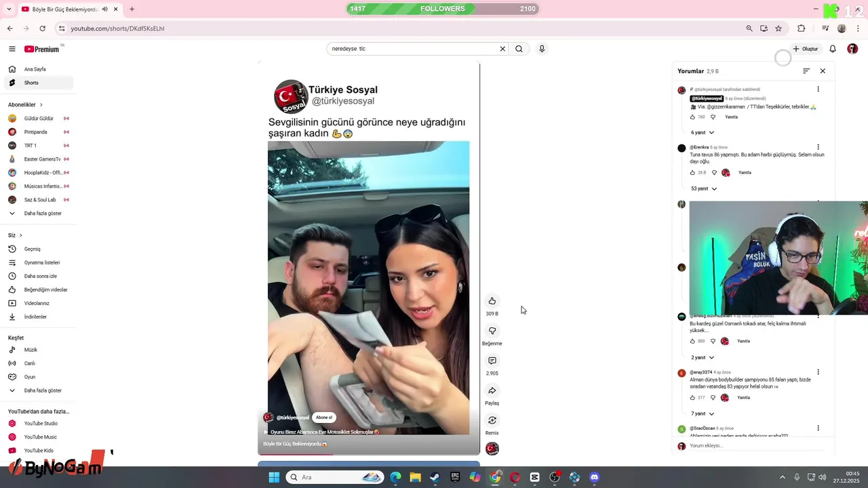Dislike the Short (Beğenme icon)
The image size is (868, 488).
click(x=492, y=331)
